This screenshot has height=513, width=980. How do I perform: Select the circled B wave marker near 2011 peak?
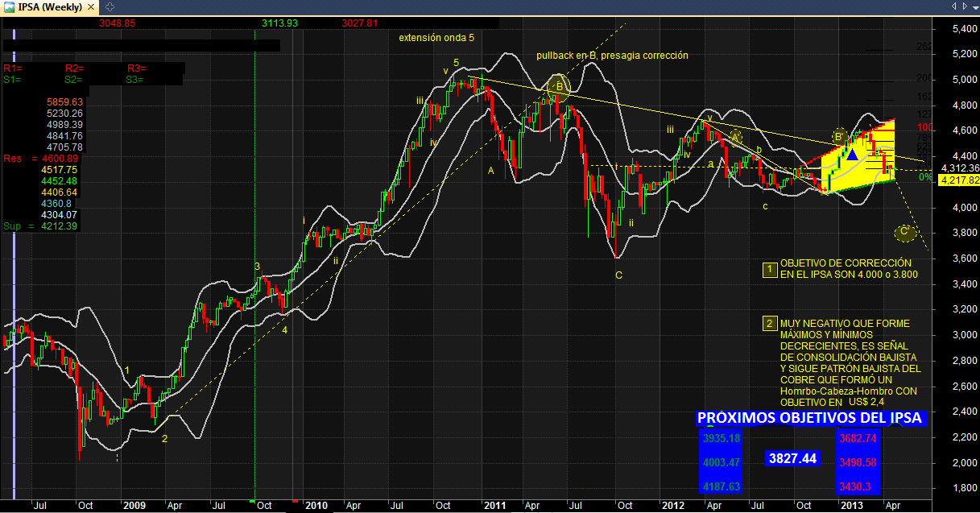(x=559, y=86)
